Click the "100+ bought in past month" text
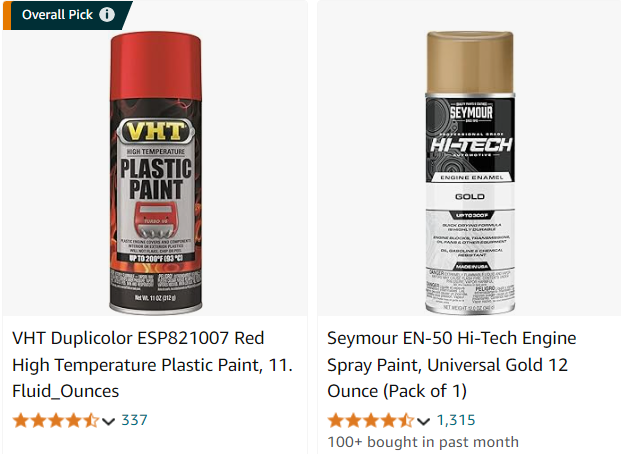Screen dimensions: 621x454 [x=423, y=442]
